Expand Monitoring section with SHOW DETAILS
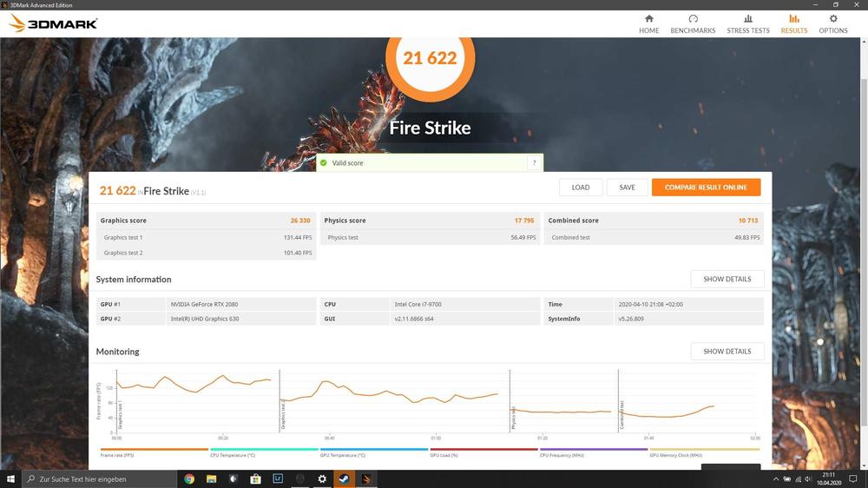This screenshot has width=868, height=488. [727, 352]
